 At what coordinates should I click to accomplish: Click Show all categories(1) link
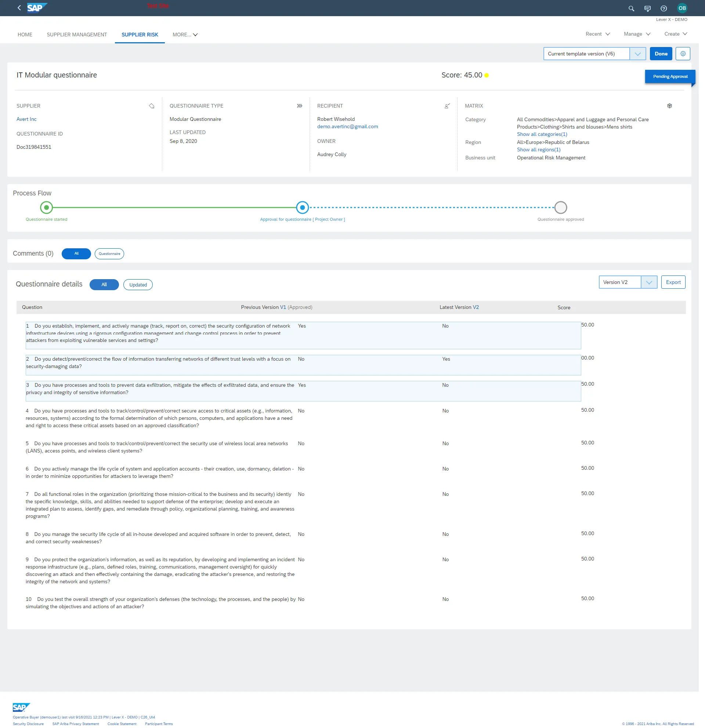[542, 134]
